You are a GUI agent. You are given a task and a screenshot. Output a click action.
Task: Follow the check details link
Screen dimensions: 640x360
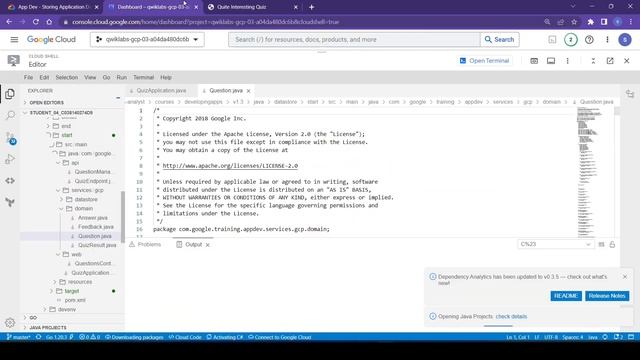point(511,316)
